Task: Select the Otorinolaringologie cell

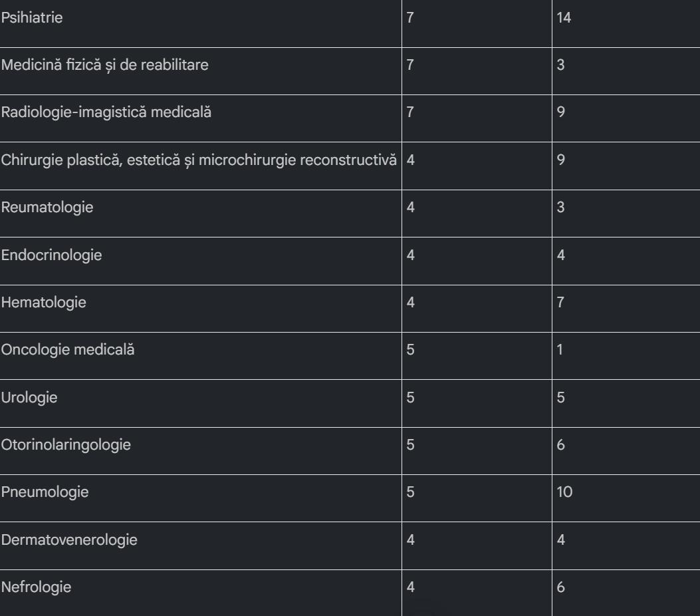Action: coord(65,445)
